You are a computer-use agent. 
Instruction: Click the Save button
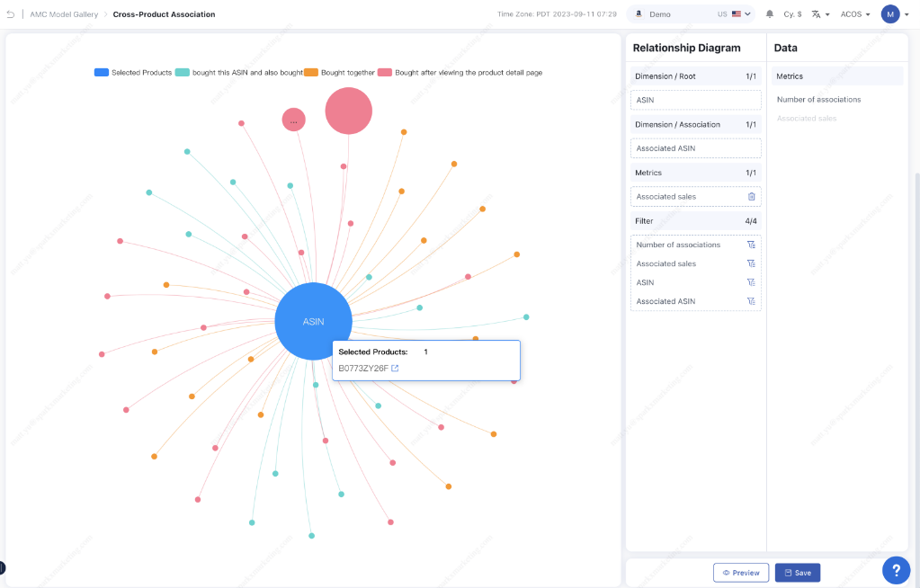tap(798, 573)
